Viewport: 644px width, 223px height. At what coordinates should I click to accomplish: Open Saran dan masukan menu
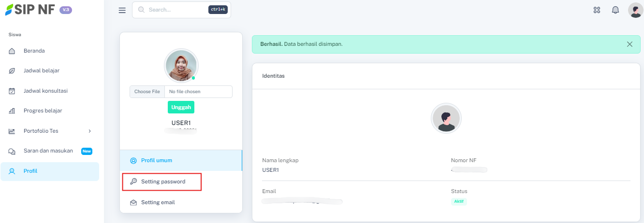[x=48, y=151]
